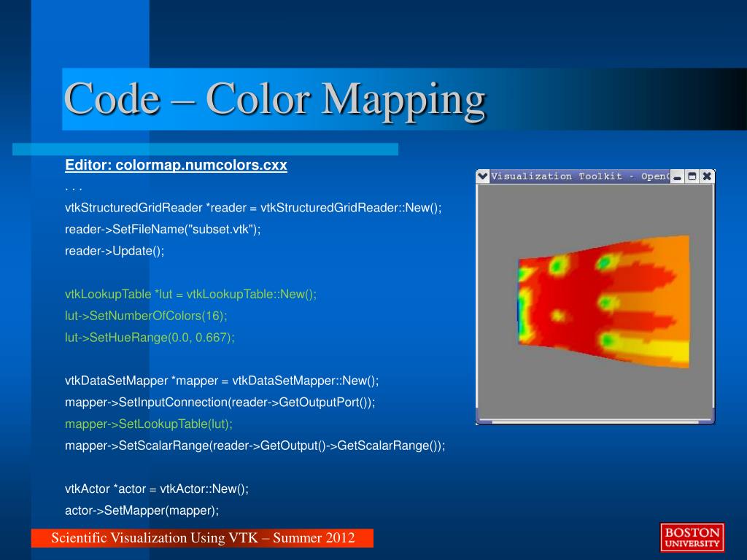This screenshot has width=747, height=560.
Task: Click the Boston University logo
Action: pyautogui.click(x=692, y=537)
